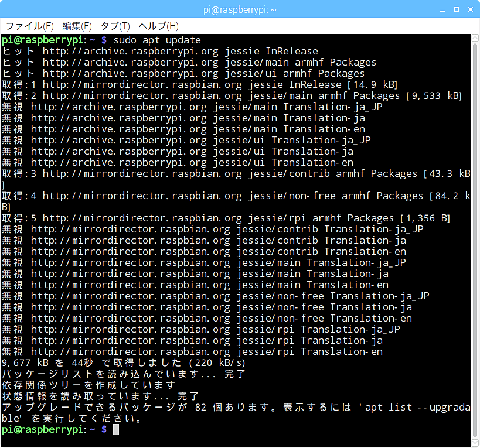Click the '依存関係ツリーを作成しています' line
Viewport: 480px width, 448px height.
[88, 385]
